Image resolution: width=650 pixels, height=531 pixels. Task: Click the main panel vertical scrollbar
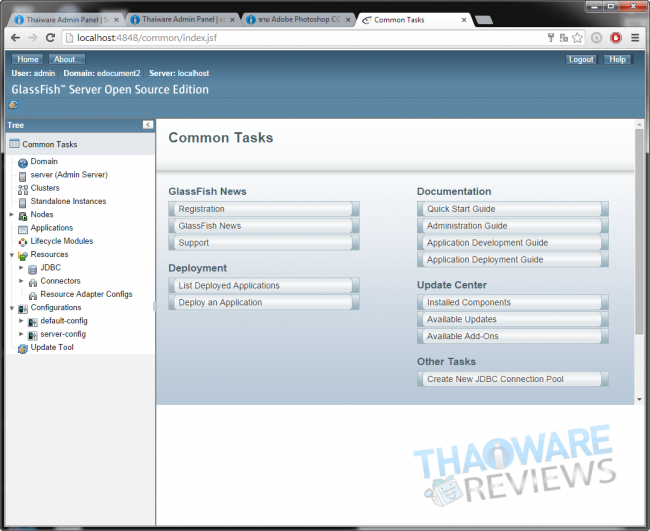pyautogui.click(x=639, y=231)
